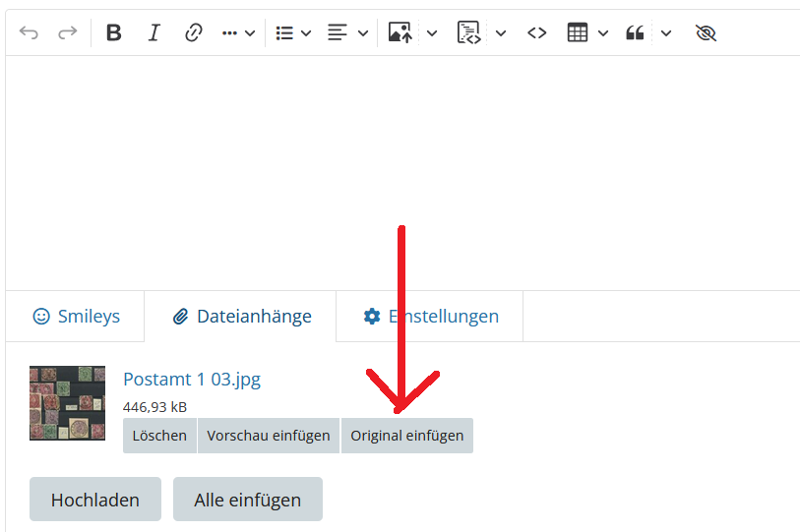The width and height of the screenshot is (800, 532).
Task: Open the dropdown arrow beside the image icon
Action: 431,33
